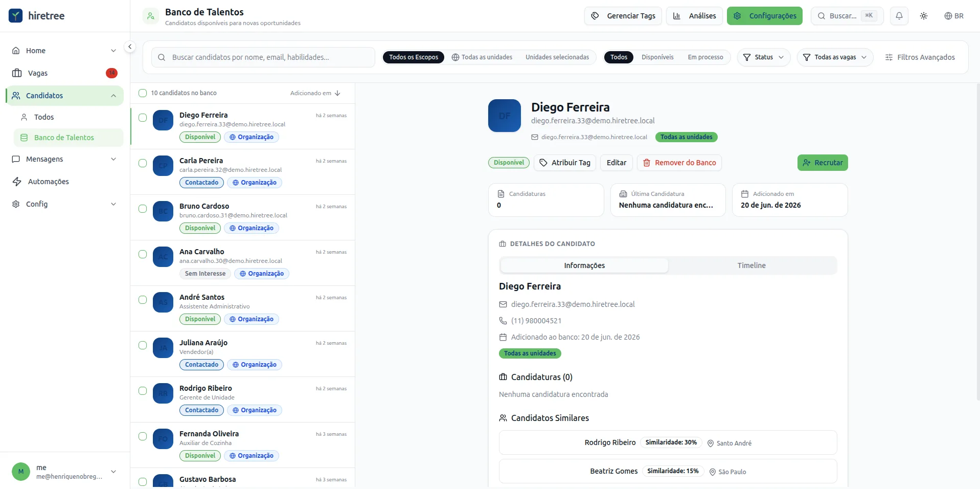Click the red Vagas notification badge
The image size is (980, 489).
111,73
